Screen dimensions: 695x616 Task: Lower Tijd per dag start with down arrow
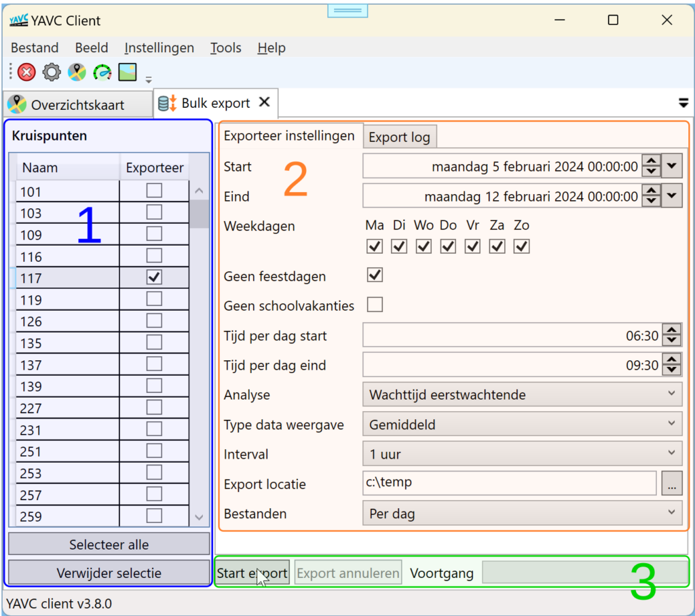click(x=672, y=341)
